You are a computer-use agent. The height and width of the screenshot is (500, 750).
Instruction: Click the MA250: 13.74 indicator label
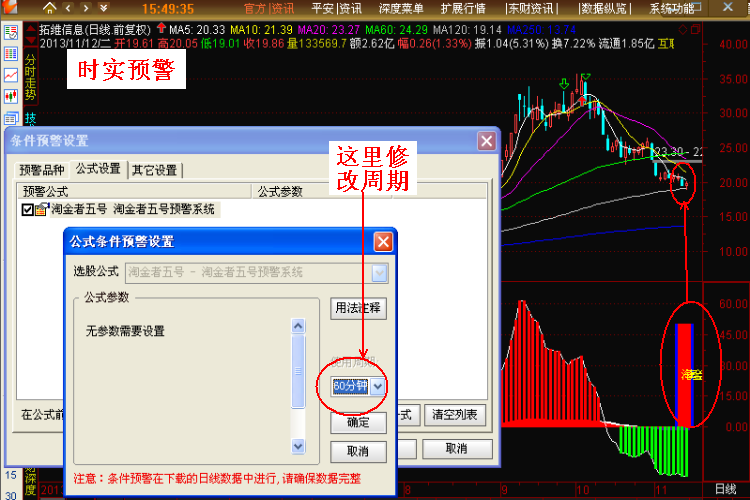[541, 30]
